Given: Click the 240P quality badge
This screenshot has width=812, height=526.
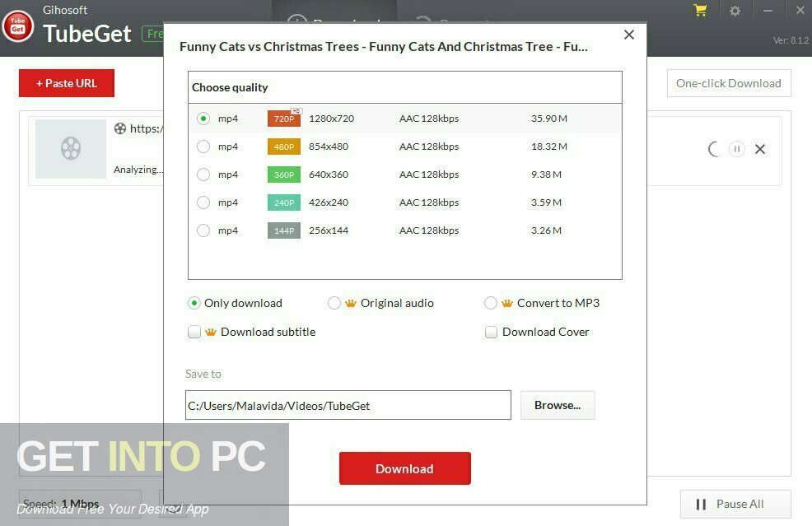Looking at the screenshot, I should click(x=284, y=202).
